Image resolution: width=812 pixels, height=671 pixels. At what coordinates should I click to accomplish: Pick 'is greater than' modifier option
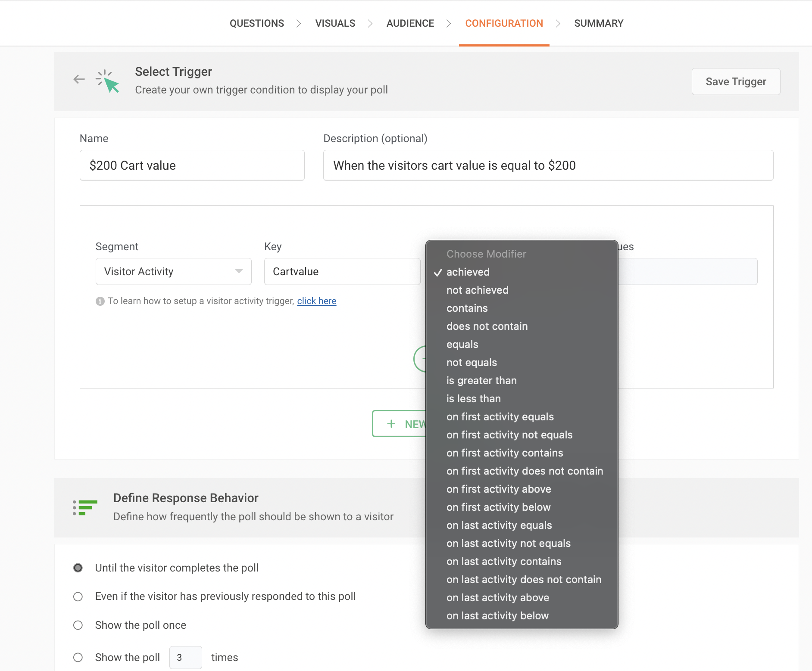pyautogui.click(x=481, y=381)
